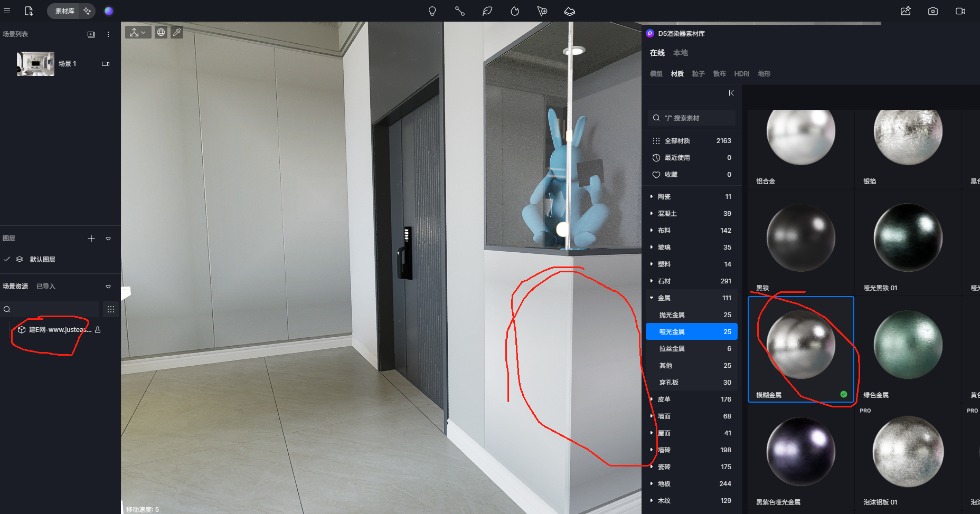This screenshot has height=514, width=980.
Task: Switch to the 模型 library tab
Action: [x=656, y=74]
